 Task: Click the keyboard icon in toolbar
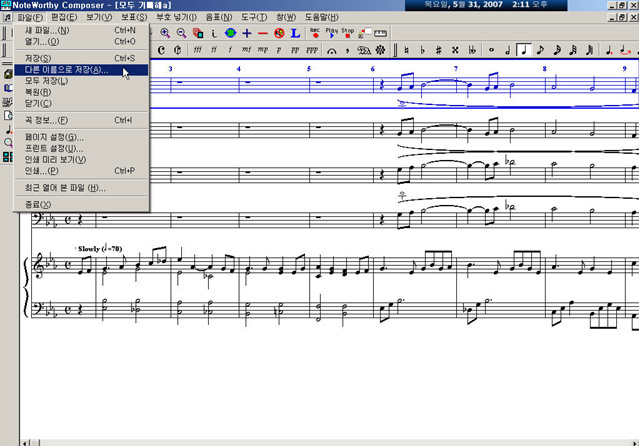[x=380, y=33]
